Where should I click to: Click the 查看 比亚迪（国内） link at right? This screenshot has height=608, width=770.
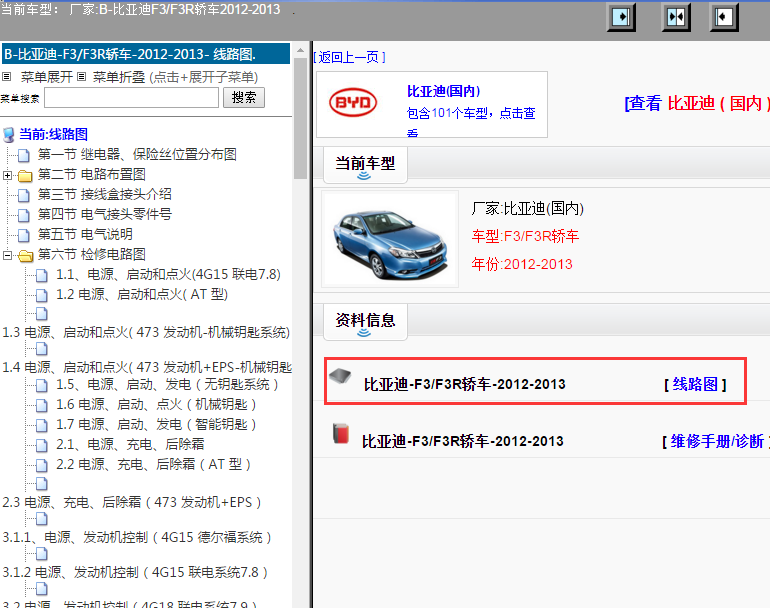[697, 103]
